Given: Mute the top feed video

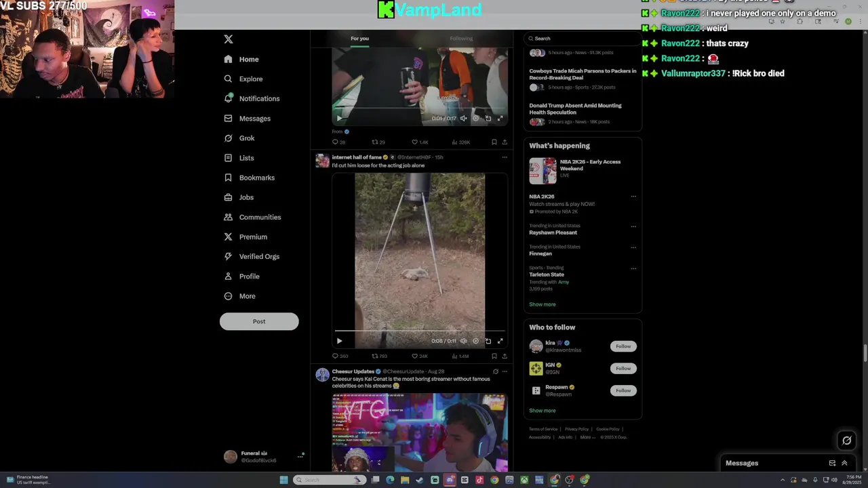Looking at the screenshot, I should 464,119.
